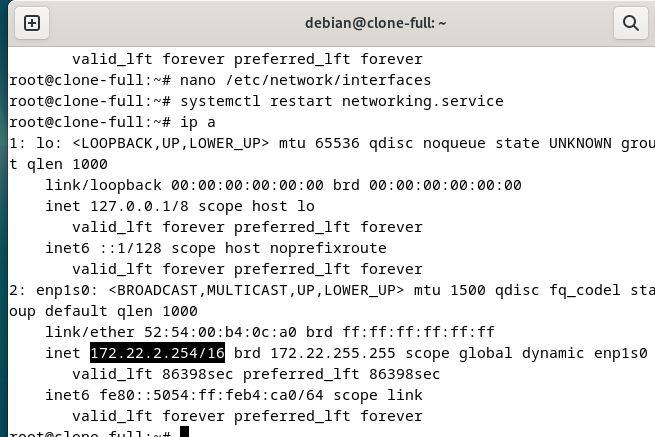Click the 'mtu 65536' value
This screenshot has width=655, height=437.
319,143
